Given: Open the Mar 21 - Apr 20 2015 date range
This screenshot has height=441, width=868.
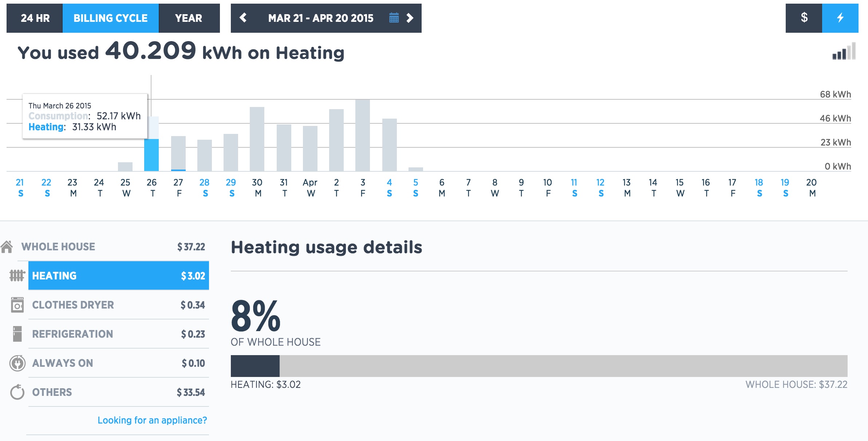Looking at the screenshot, I should (x=321, y=18).
